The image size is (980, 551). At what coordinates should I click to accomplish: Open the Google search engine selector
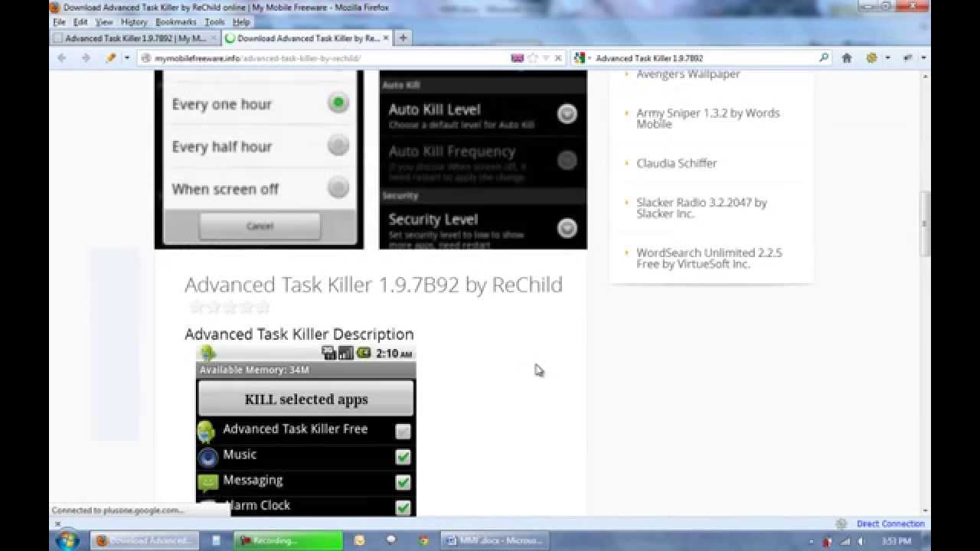[581, 57]
